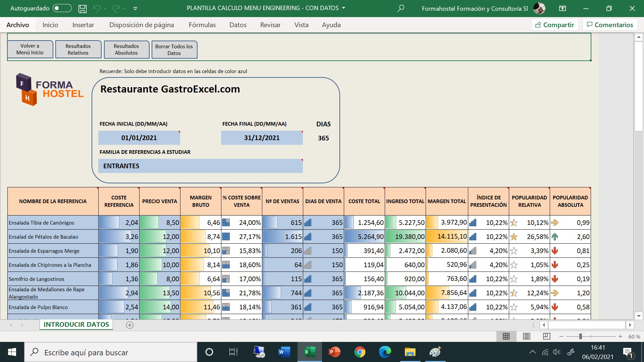Click the Save icon in Quick Access Toolbar
The image size is (644, 362).
(82, 8)
